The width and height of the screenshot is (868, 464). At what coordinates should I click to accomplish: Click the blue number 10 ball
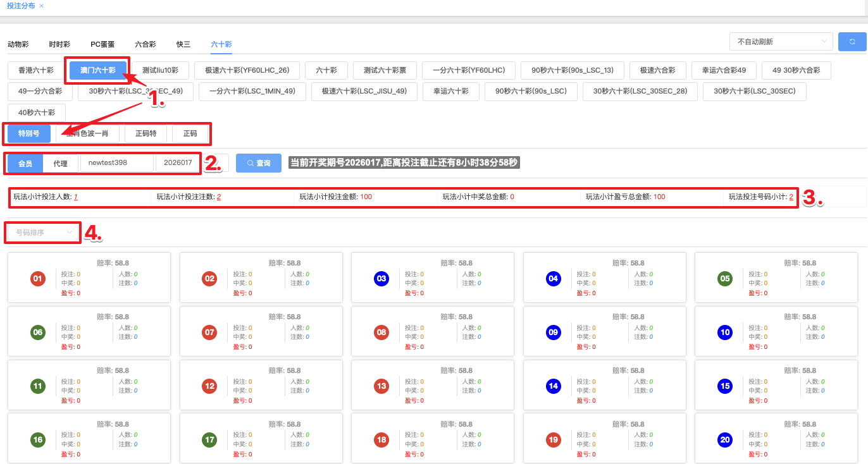[725, 333]
